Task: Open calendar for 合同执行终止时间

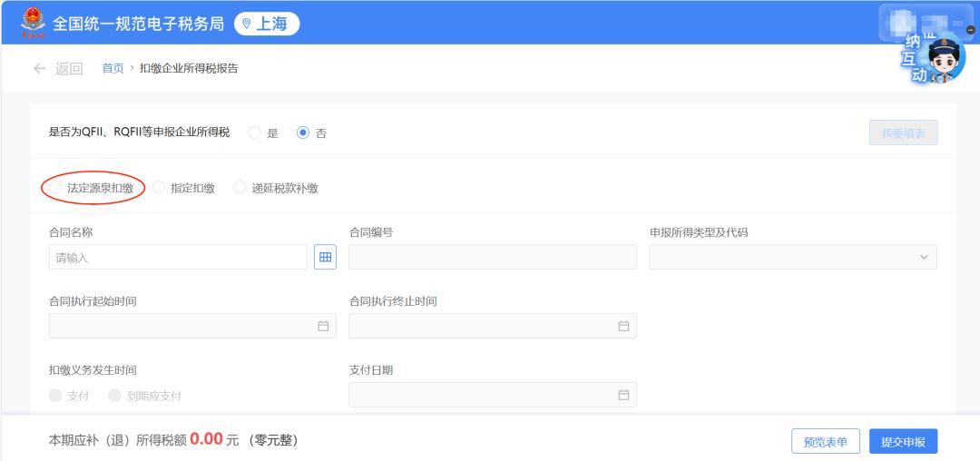Action: click(623, 326)
